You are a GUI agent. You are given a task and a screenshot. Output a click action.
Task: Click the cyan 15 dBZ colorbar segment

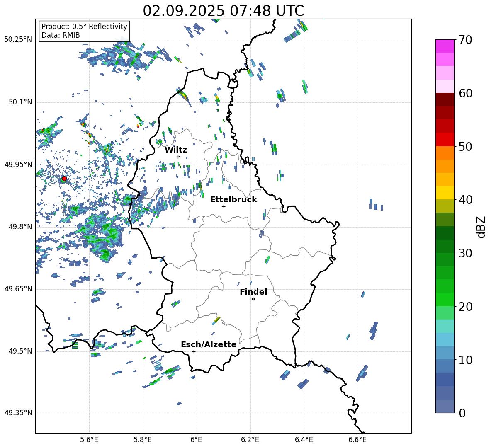point(445,326)
